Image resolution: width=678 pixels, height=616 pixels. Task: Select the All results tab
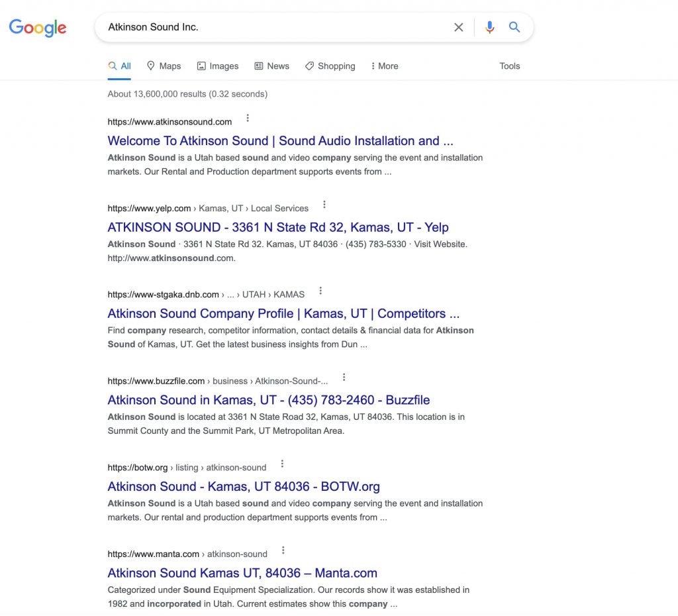tap(119, 66)
